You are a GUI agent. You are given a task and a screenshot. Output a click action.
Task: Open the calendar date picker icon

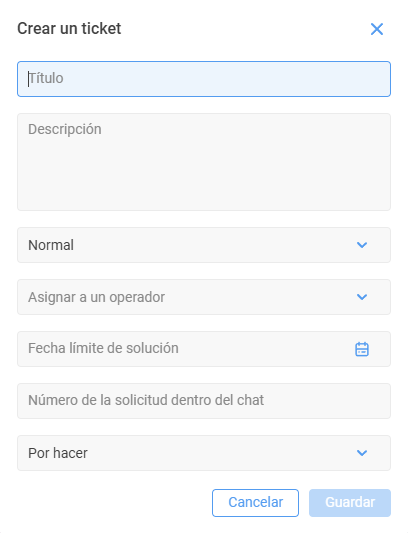[x=362, y=349]
